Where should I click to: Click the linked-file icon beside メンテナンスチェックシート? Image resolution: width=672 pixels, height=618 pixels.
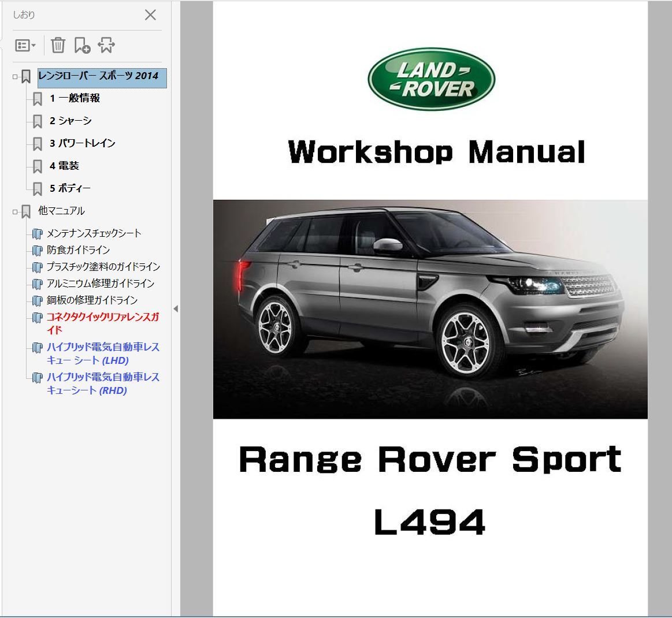click(x=38, y=233)
